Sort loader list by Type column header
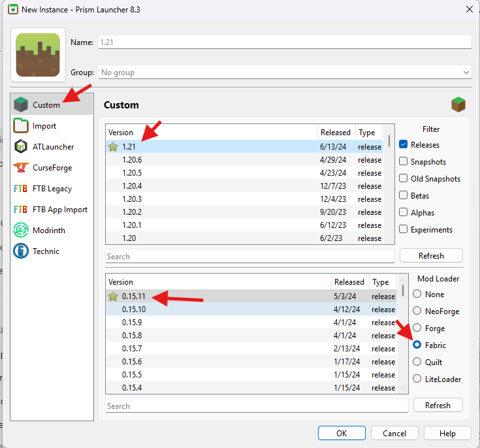The width and height of the screenshot is (480, 448). pos(383,281)
